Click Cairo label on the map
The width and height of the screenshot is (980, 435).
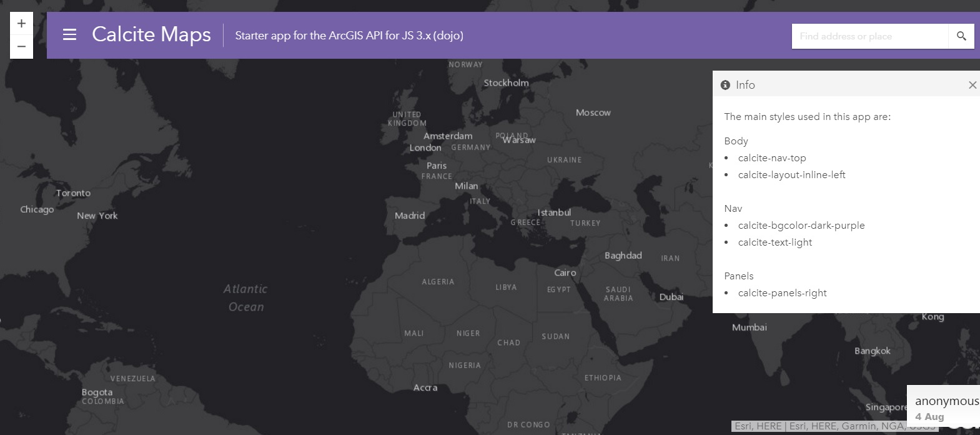pyautogui.click(x=565, y=272)
